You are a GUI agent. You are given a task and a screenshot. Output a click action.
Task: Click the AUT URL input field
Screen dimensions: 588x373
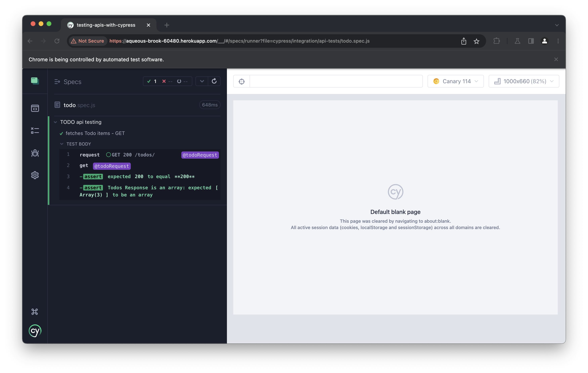point(336,81)
